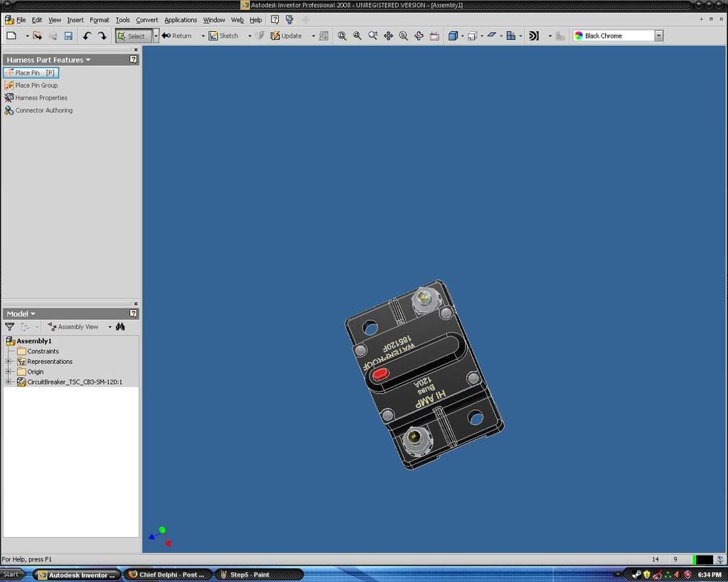The height and width of the screenshot is (582, 728).
Task: Click the Windows Start button
Action: click(x=11, y=575)
